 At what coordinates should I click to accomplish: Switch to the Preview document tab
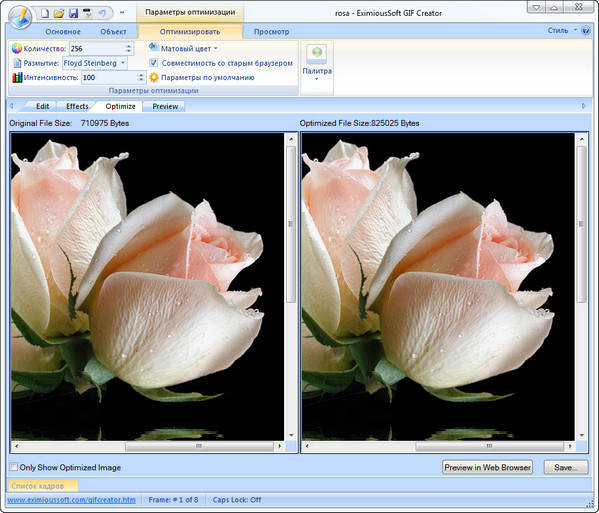coord(165,106)
